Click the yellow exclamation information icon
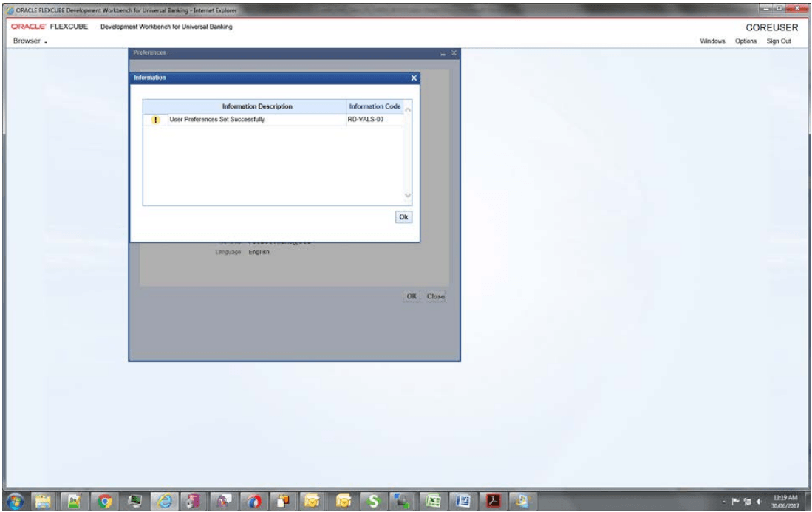Image resolution: width=812 pixels, height=512 pixels. tap(155, 120)
